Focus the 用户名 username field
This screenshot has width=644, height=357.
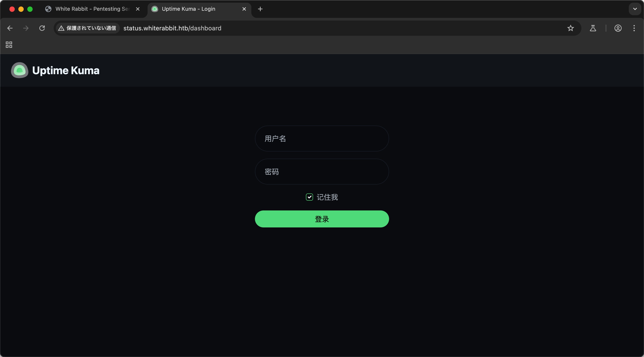pos(322,139)
